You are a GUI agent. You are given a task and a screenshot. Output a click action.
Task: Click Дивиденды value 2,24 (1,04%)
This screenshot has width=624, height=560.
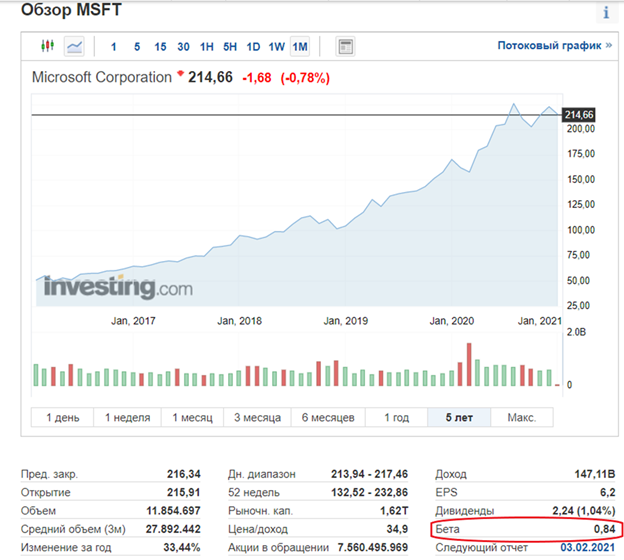(584, 511)
